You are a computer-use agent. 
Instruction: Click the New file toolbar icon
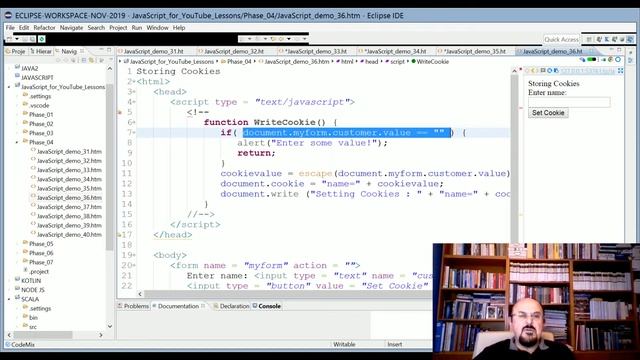click(10, 39)
